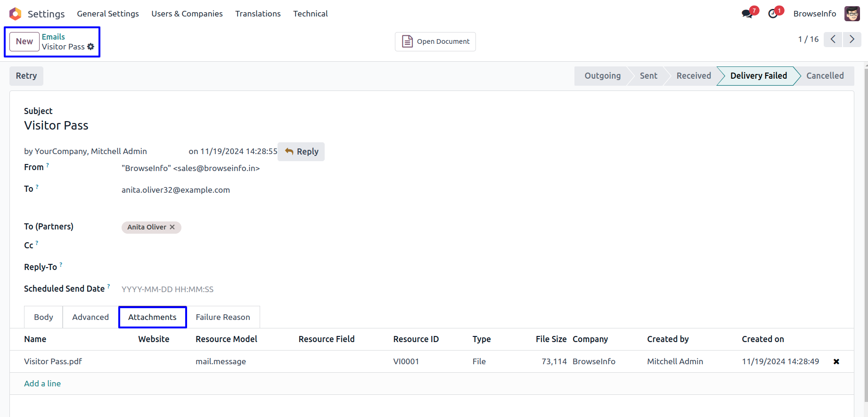Go to the previous record arrow
Viewport: 868px width, 417px height.
click(833, 40)
